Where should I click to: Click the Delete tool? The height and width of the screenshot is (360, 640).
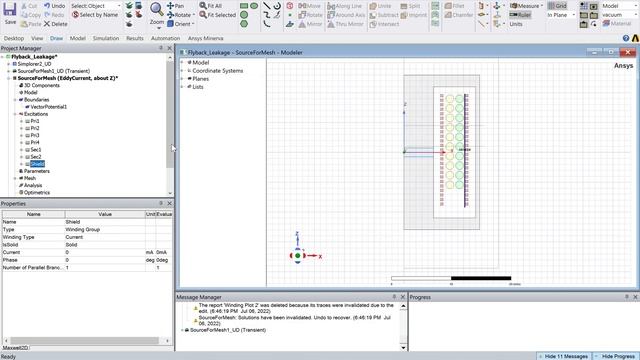(56, 24)
